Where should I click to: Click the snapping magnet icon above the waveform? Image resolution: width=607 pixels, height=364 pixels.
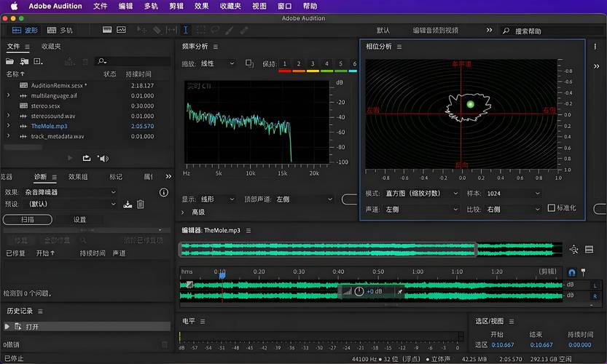[572, 272]
